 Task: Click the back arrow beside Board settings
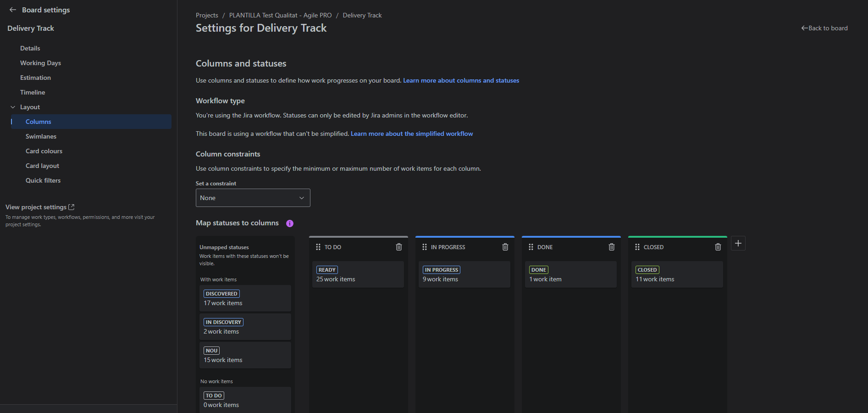(13, 10)
